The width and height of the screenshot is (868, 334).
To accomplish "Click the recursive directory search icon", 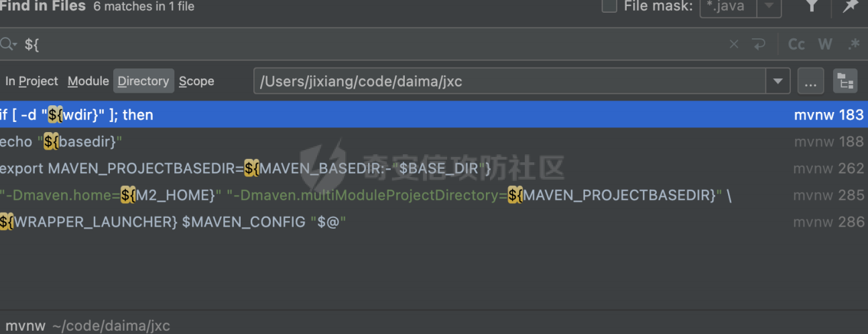I will click(845, 82).
